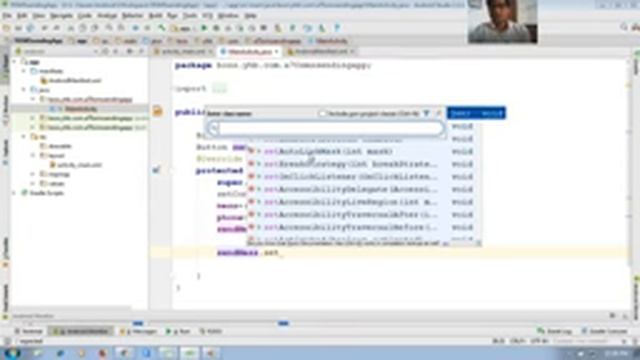The height and width of the screenshot is (360, 640).
Task: Click the green Run app icon
Action: (204, 28)
